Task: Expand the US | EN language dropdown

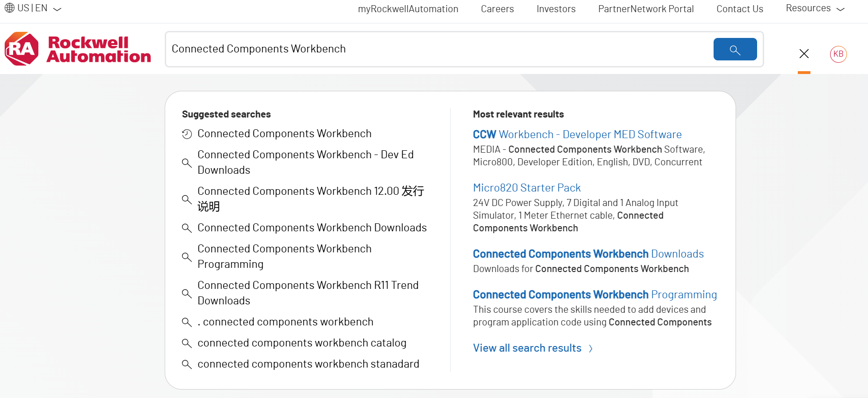Action: tap(57, 9)
